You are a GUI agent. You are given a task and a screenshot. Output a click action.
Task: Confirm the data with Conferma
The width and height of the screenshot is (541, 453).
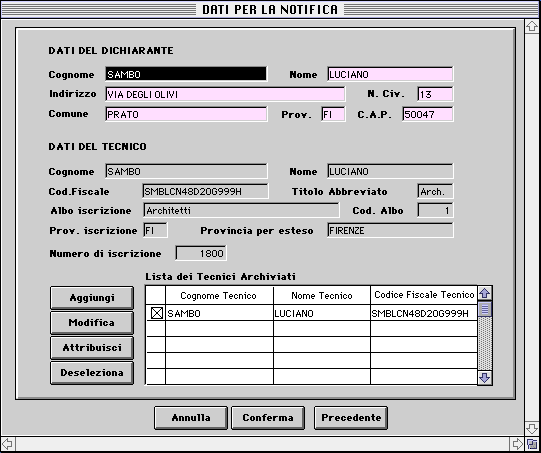(x=268, y=418)
